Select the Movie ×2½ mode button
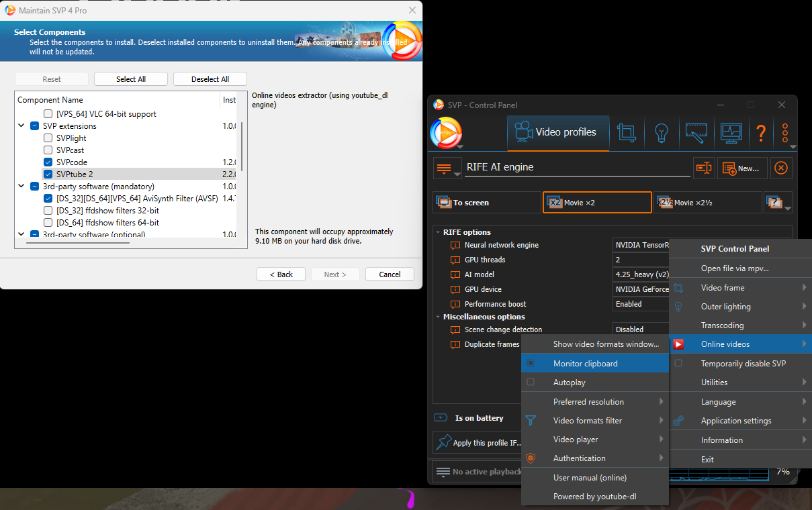 coord(707,203)
